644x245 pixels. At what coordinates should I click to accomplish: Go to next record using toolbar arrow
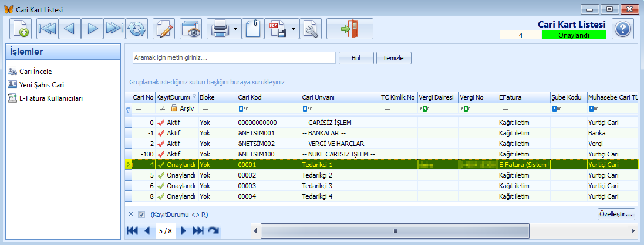pos(92,29)
